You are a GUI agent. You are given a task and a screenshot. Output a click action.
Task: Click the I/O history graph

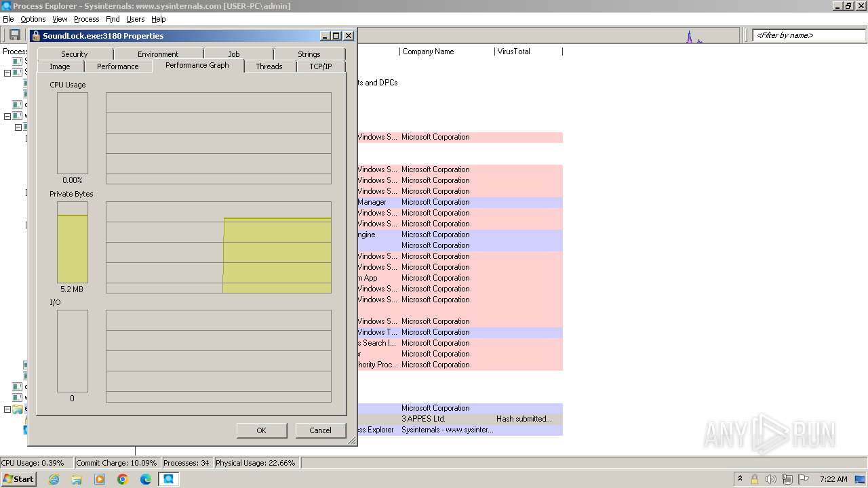click(x=218, y=357)
